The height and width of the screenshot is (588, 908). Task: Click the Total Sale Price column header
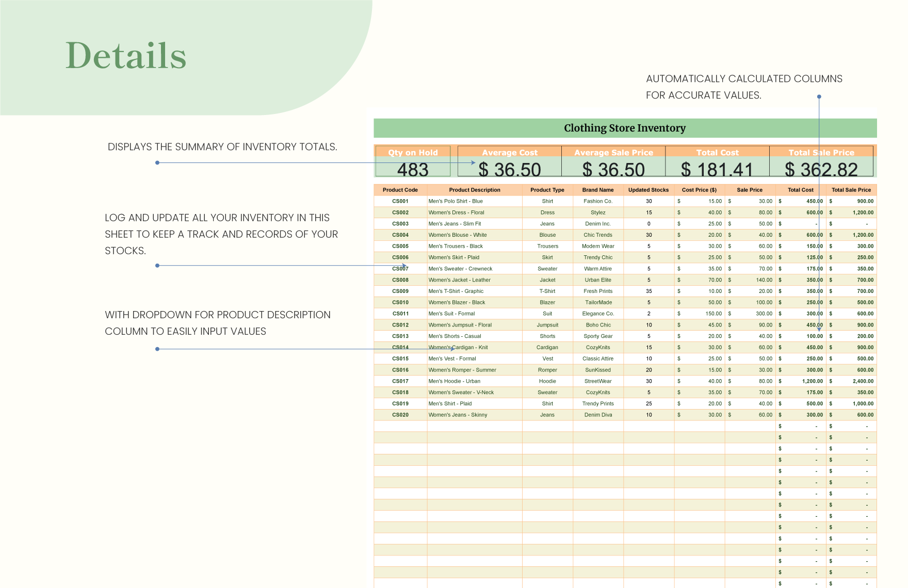tap(851, 190)
